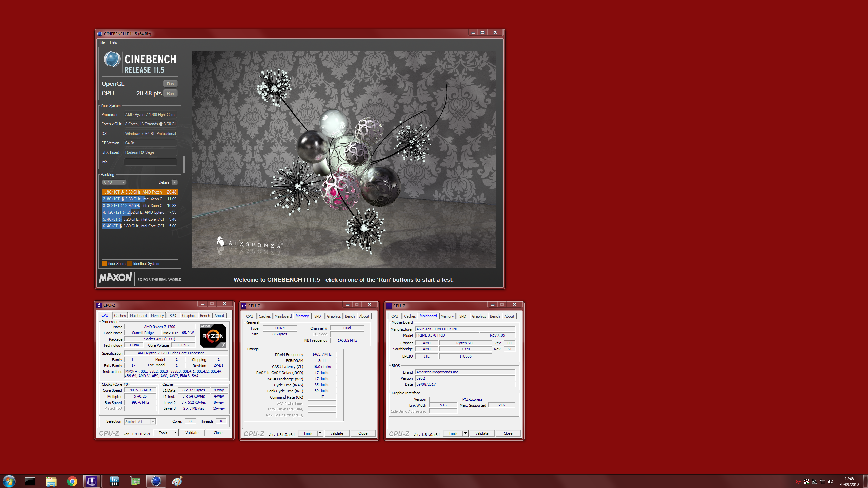Click the Tools button in the CPU-Z Mainboard window
This screenshot has width=868, height=488.
pyautogui.click(x=453, y=433)
